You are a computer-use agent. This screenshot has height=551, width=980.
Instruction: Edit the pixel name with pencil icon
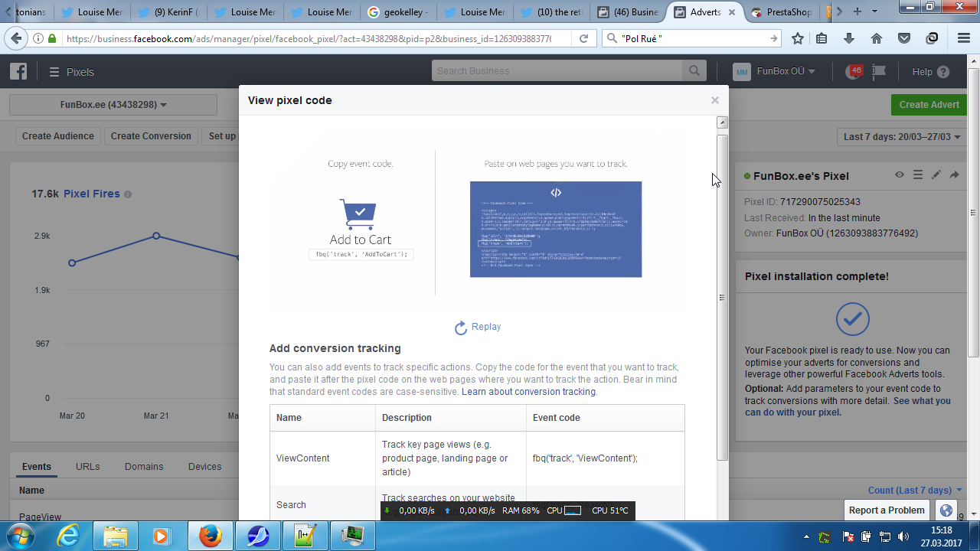point(936,175)
